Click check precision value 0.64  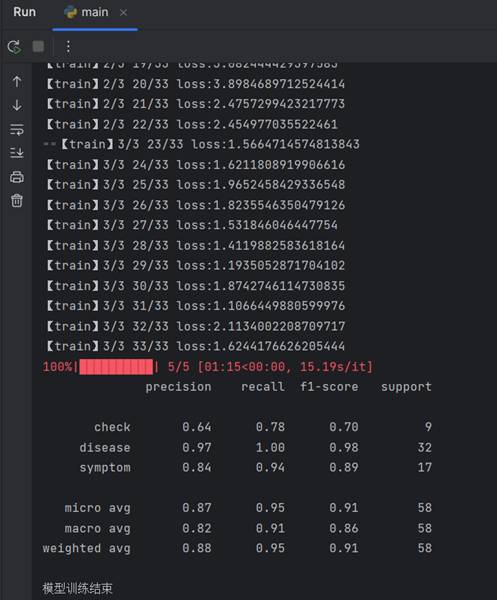197,427
